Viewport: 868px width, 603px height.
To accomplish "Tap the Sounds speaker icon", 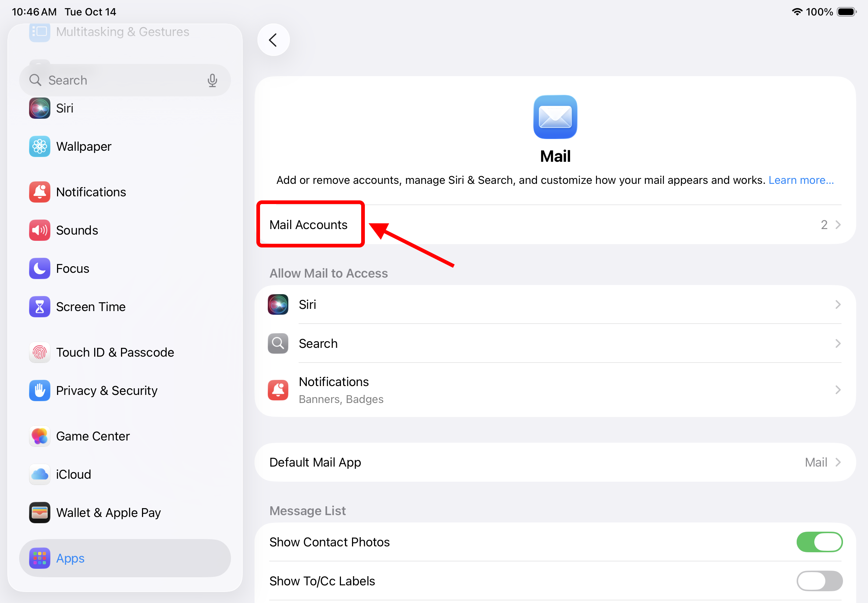I will coord(40,230).
